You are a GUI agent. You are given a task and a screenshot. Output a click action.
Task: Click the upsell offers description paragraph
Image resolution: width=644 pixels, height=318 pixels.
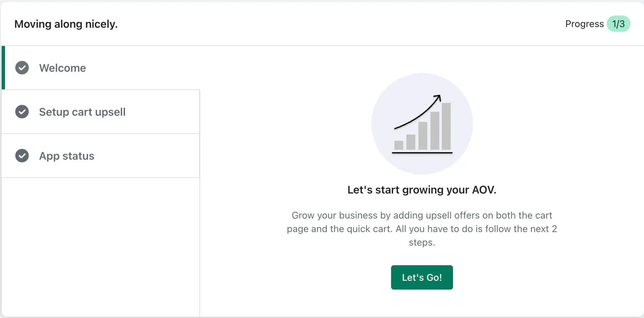[422, 229]
